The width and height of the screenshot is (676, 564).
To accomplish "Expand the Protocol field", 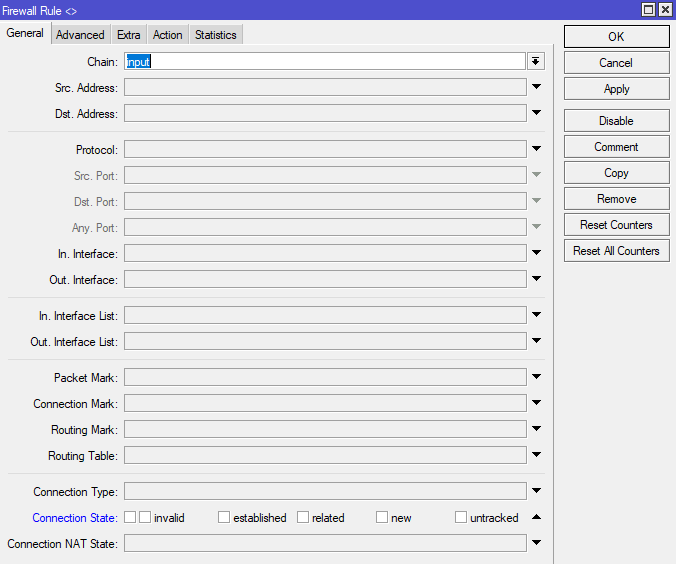I will pyautogui.click(x=537, y=149).
